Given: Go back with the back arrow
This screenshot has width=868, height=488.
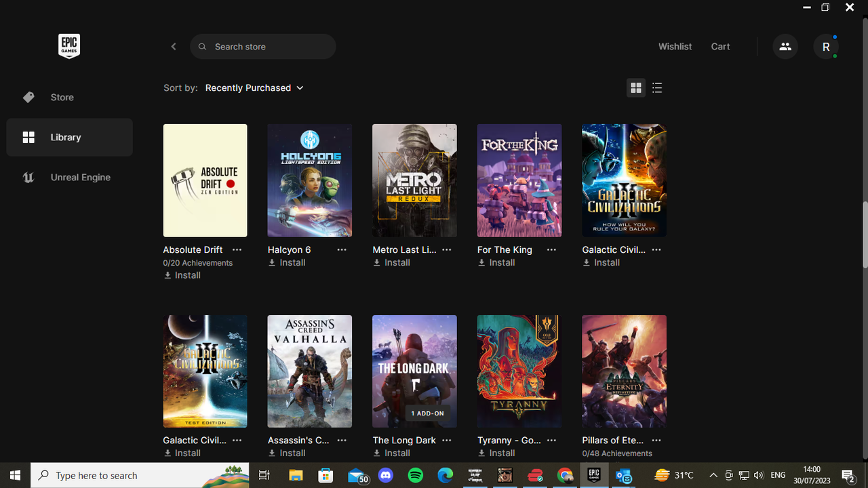Looking at the screenshot, I should (x=174, y=47).
